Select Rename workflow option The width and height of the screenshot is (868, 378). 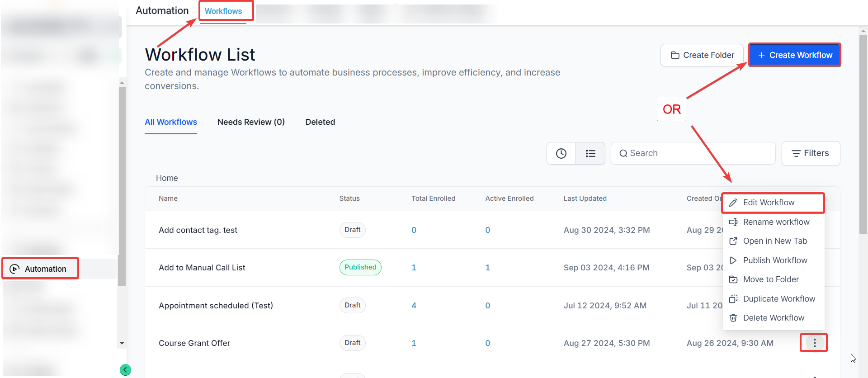775,222
